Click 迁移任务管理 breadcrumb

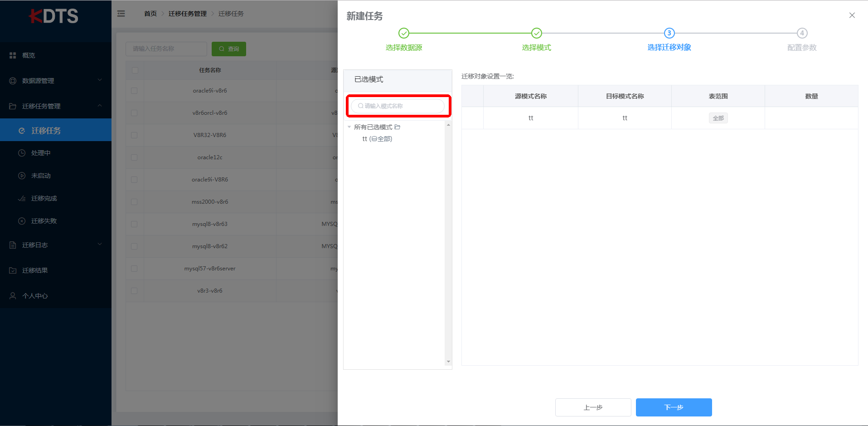pyautogui.click(x=188, y=14)
